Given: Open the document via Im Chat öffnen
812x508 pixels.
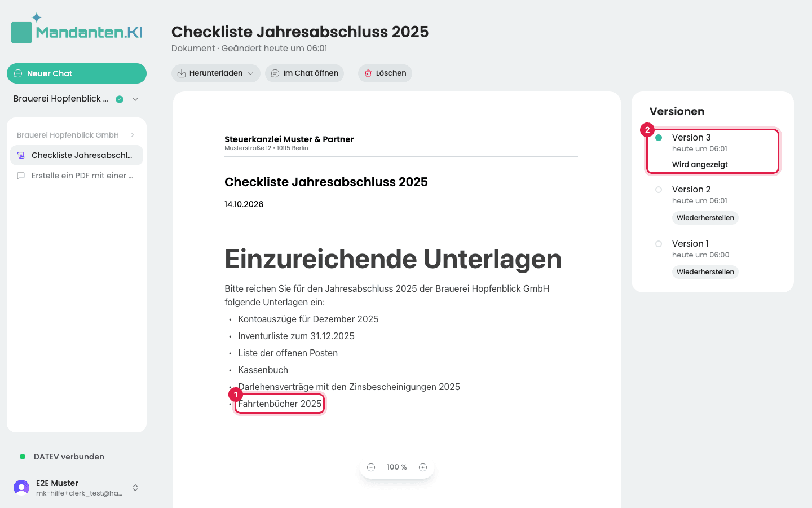Looking at the screenshot, I should pos(304,73).
